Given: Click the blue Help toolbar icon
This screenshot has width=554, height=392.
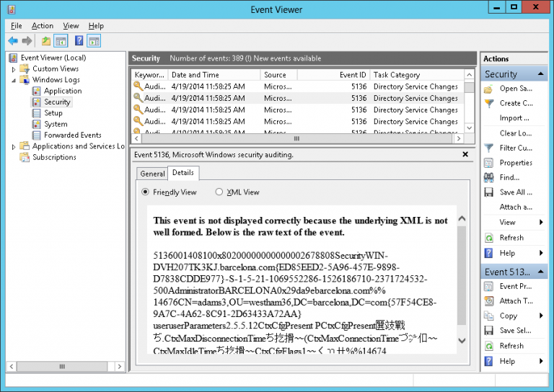Looking at the screenshot, I should coord(79,41).
